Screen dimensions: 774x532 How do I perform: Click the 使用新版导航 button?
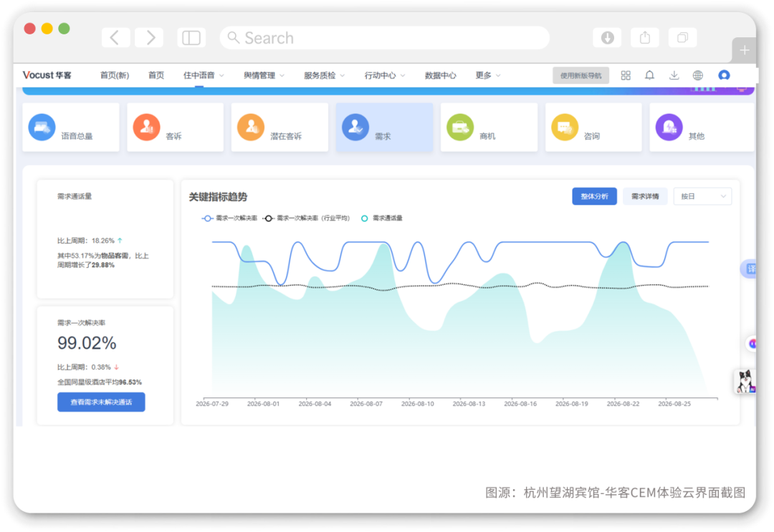pos(580,75)
